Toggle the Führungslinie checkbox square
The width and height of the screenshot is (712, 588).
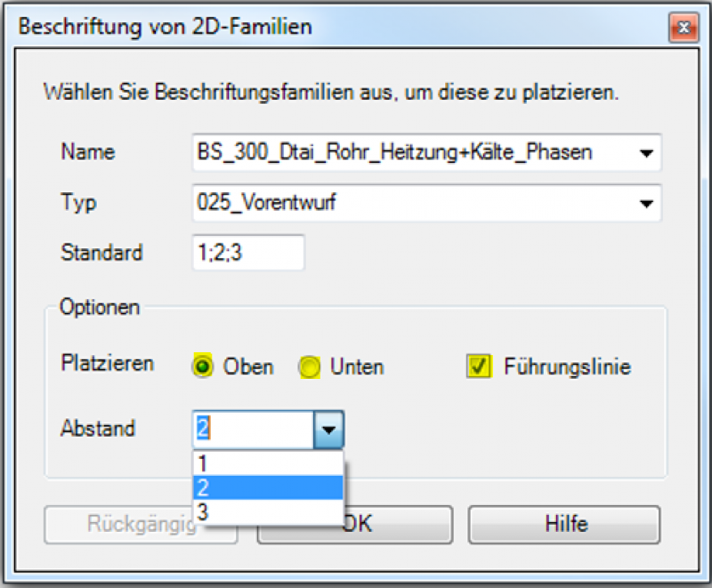coord(480,366)
